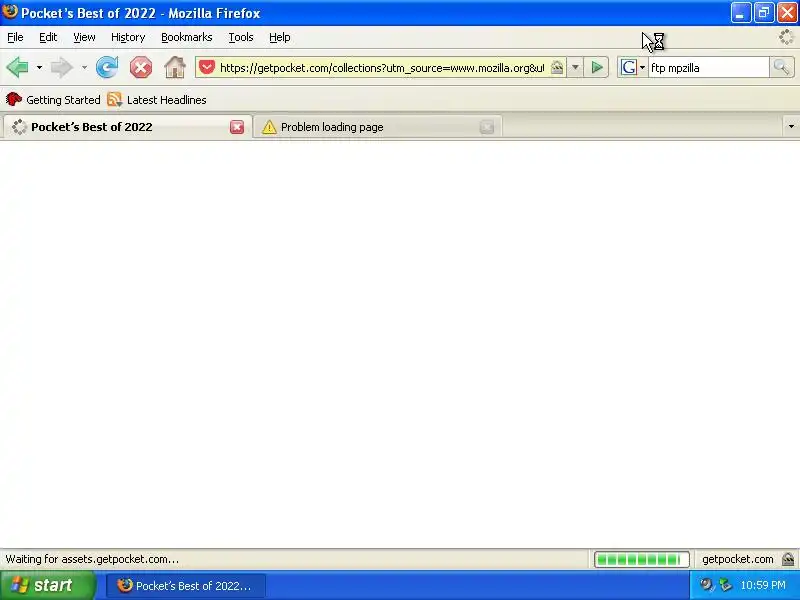
Task: Restore down the Firefox window
Action: click(x=764, y=13)
